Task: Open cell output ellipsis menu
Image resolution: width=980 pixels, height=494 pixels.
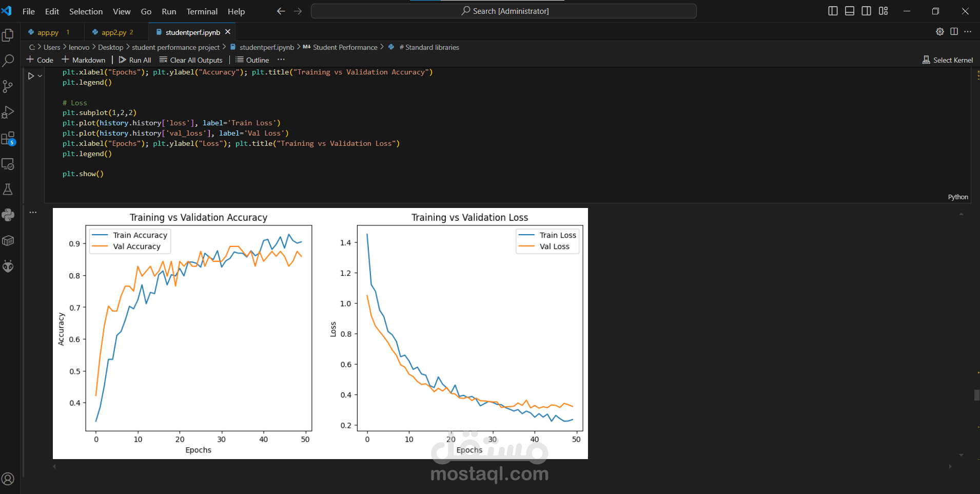Action: pos(33,212)
